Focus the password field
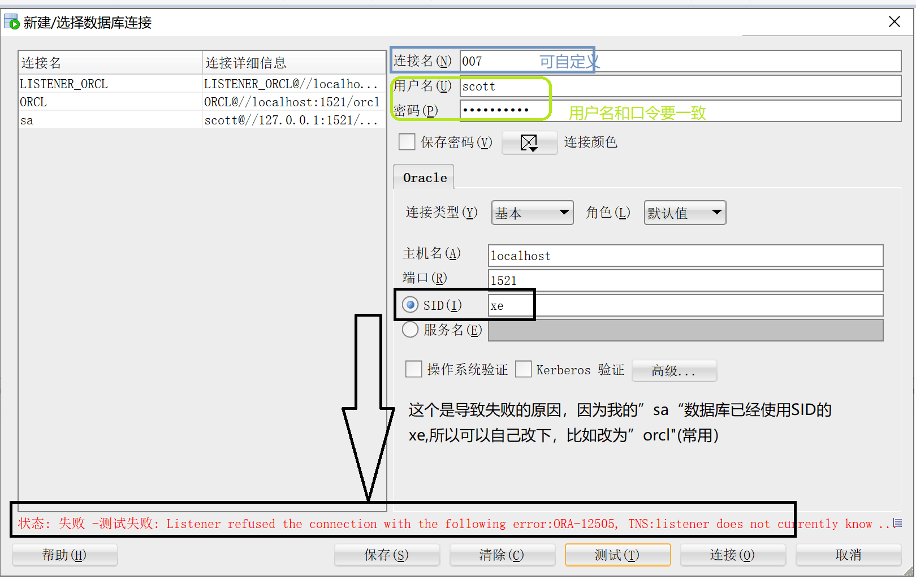The image size is (916, 588). click(680, 111)
